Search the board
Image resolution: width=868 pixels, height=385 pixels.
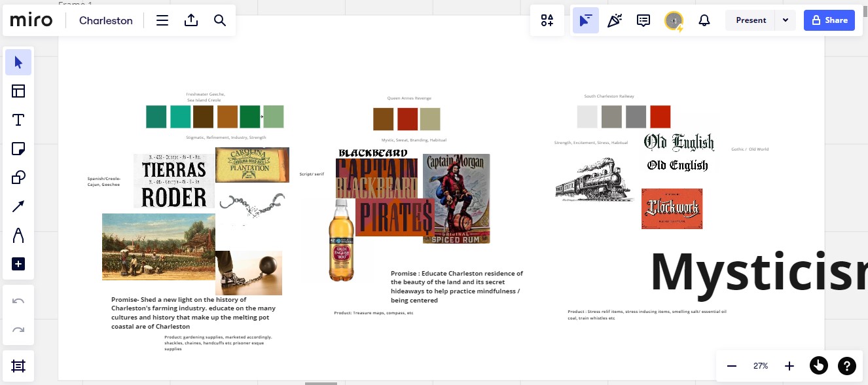[x=220, y=20]
